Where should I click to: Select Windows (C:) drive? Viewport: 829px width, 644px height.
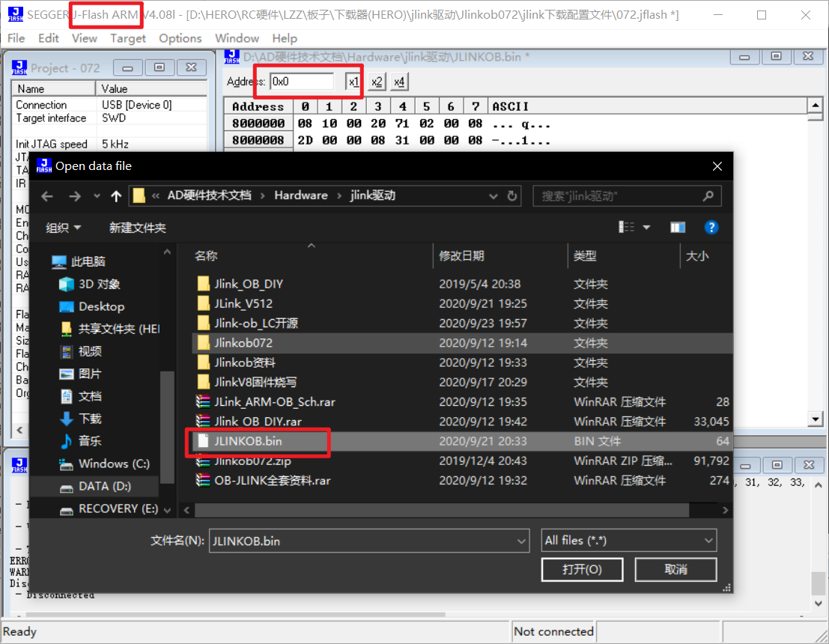(104, 464)
